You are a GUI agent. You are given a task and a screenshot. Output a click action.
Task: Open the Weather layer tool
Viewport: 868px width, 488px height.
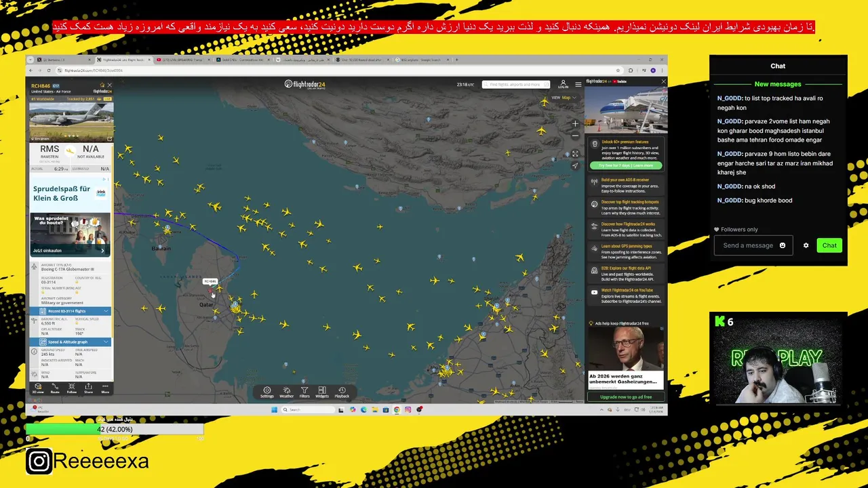tap(286, 392)
